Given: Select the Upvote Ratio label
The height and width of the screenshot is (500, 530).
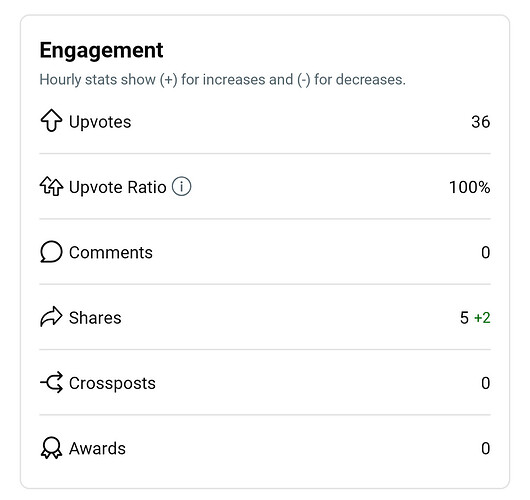Looking at the screenshot, I should [118, 187].
